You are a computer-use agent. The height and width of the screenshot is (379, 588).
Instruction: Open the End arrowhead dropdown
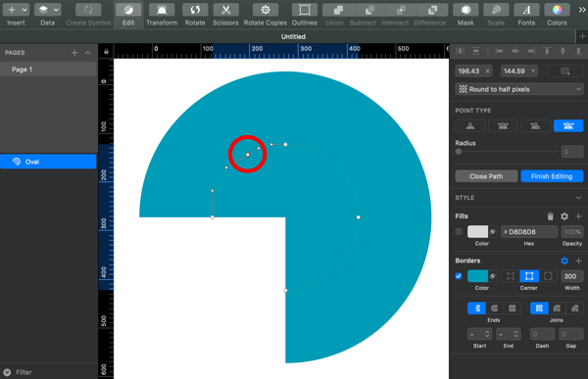[508, 334]
